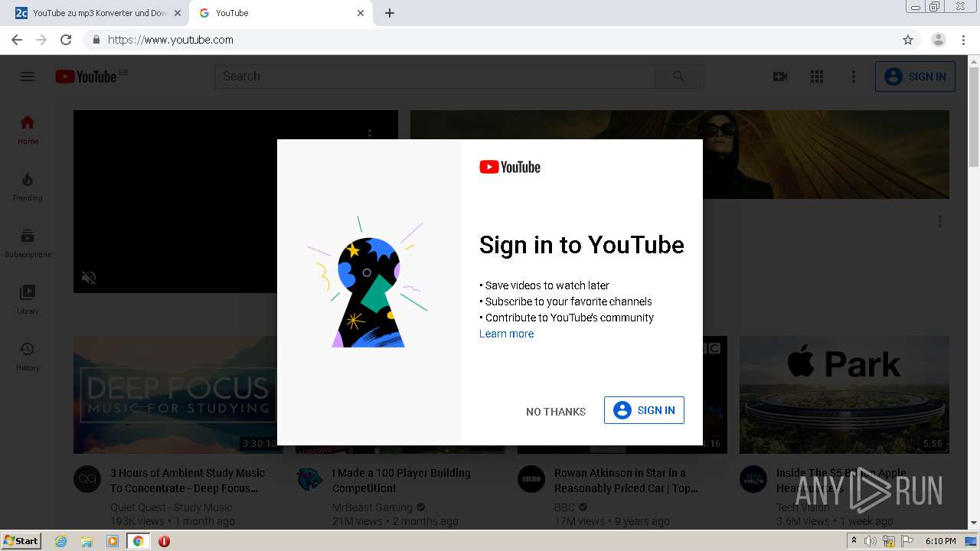Open the header settings three-dot menu
The image size is (980, 551).
854,77
